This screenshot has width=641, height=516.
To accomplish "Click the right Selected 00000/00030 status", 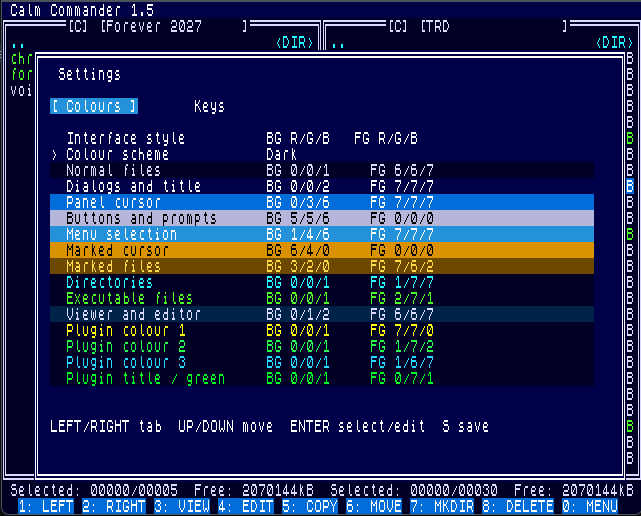I will coord(414,490).
